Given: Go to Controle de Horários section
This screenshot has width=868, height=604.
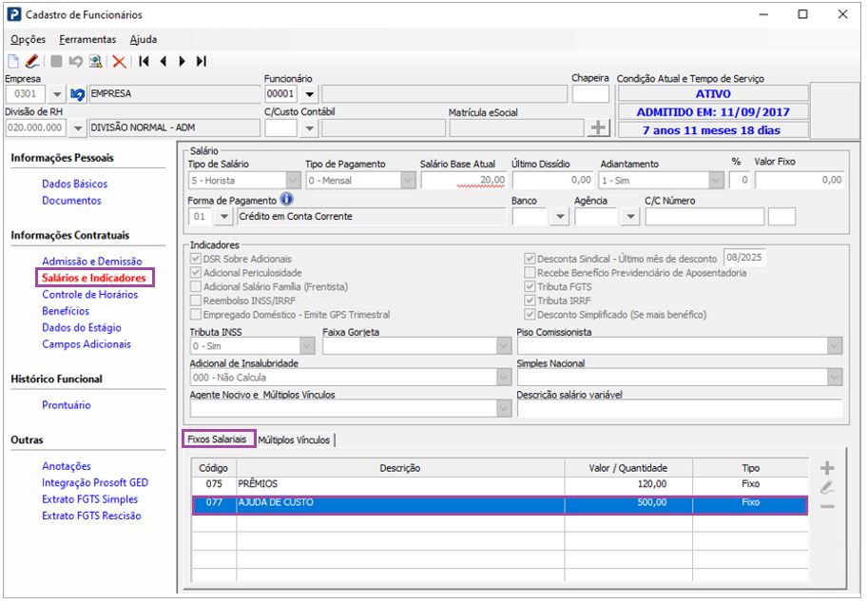Looking at the screenshot, I should tap(89, 295).
